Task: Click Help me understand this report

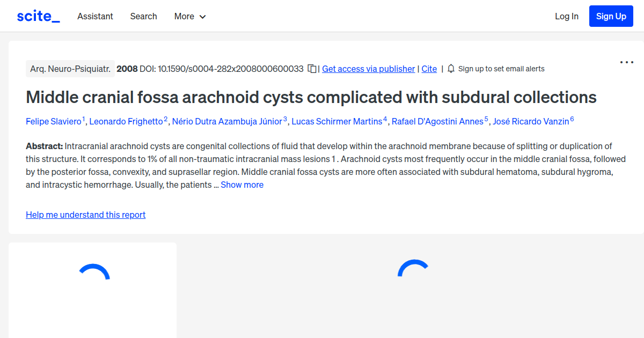Action: (85, 215)
